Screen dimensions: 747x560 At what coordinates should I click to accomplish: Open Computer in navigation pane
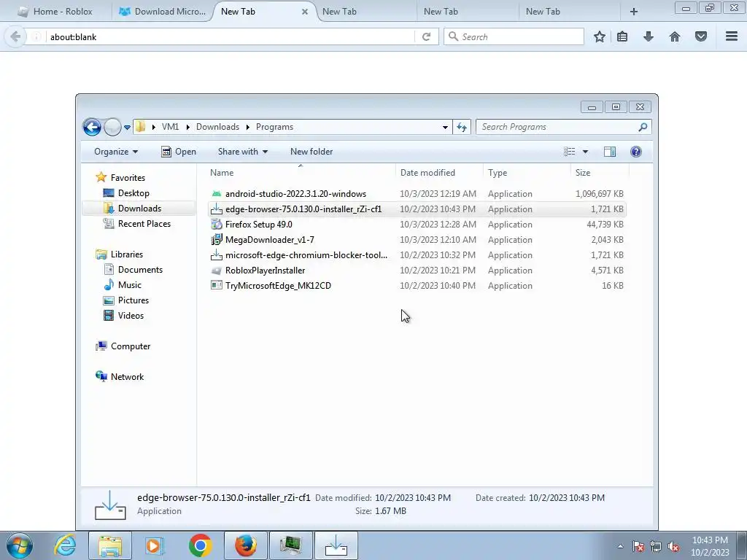tap(131, 346)
